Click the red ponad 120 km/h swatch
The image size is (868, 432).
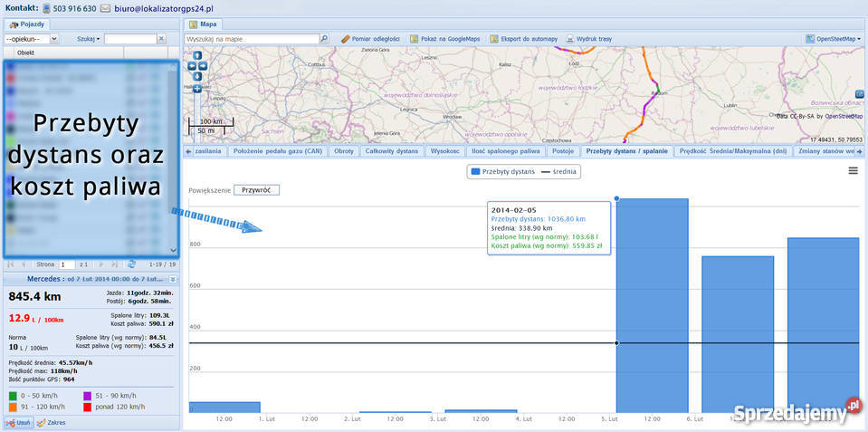pyautogui.click(x=86, y=407)
